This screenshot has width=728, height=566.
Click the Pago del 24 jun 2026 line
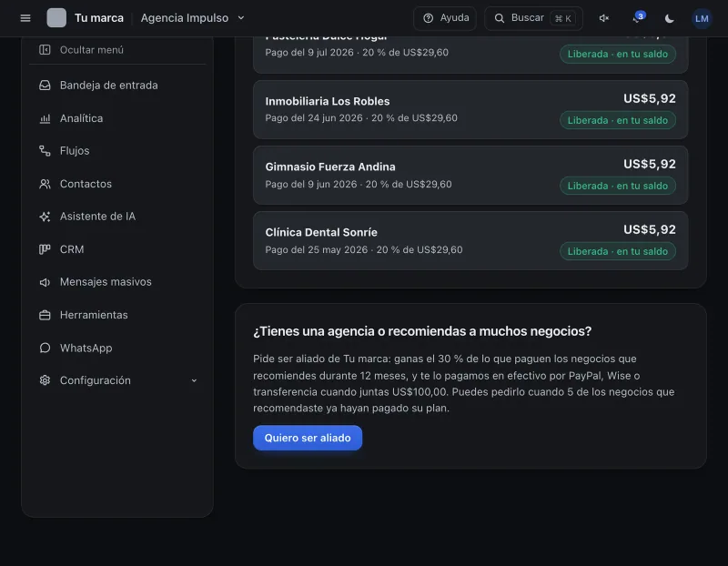coord(361,118)
